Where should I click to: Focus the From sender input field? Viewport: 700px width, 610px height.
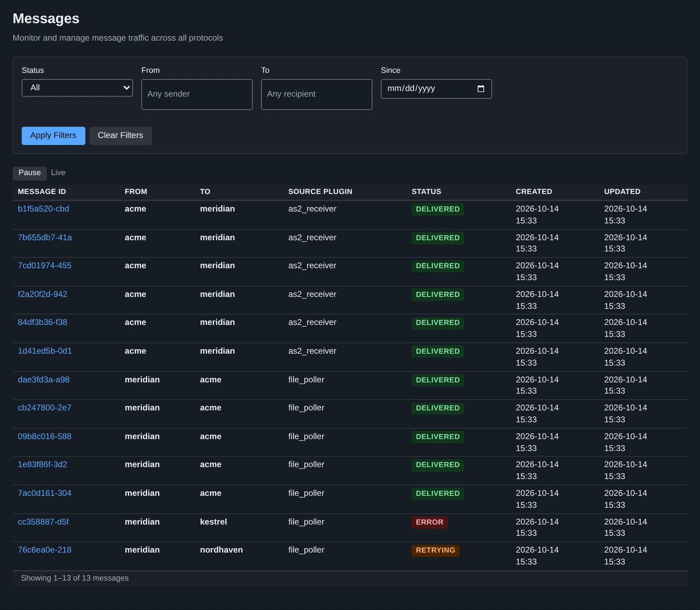click(x=197, y=94)
